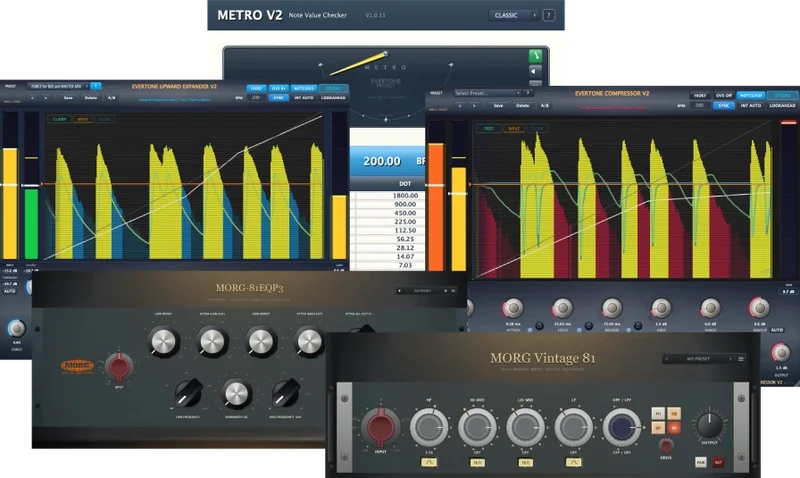Toggle the EQ button on MORG Vintage 81

tap(673, 414)
